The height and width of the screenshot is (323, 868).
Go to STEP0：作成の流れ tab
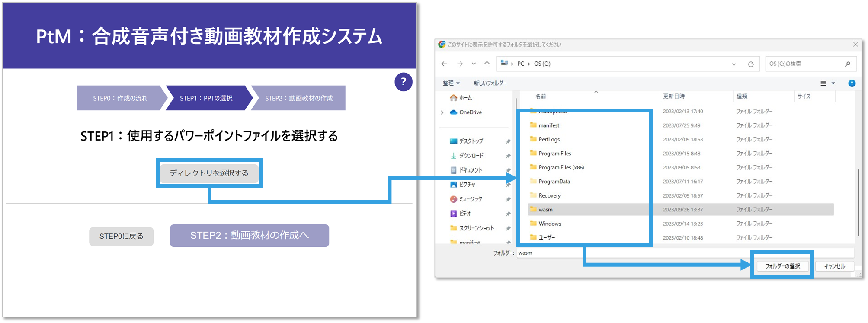120,98
